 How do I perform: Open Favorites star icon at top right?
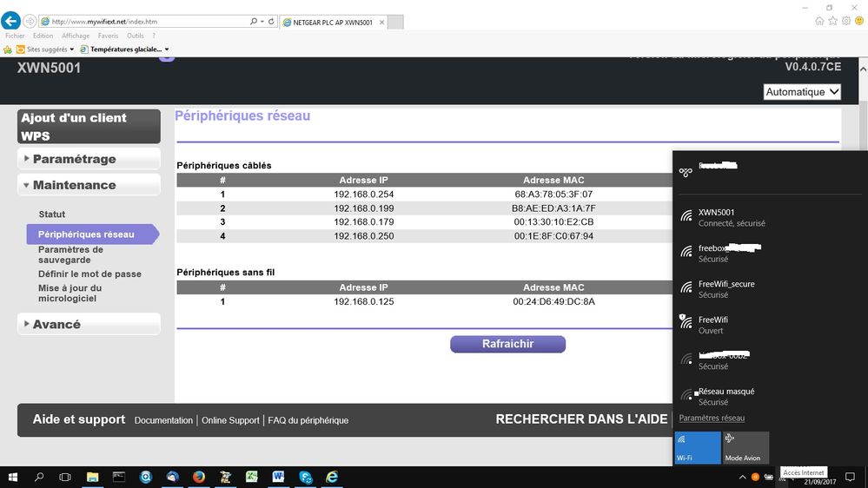[x=832, y=21]
